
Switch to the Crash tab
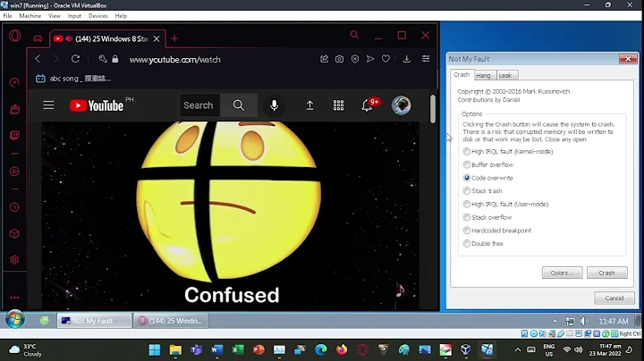[x=462, y=75]
